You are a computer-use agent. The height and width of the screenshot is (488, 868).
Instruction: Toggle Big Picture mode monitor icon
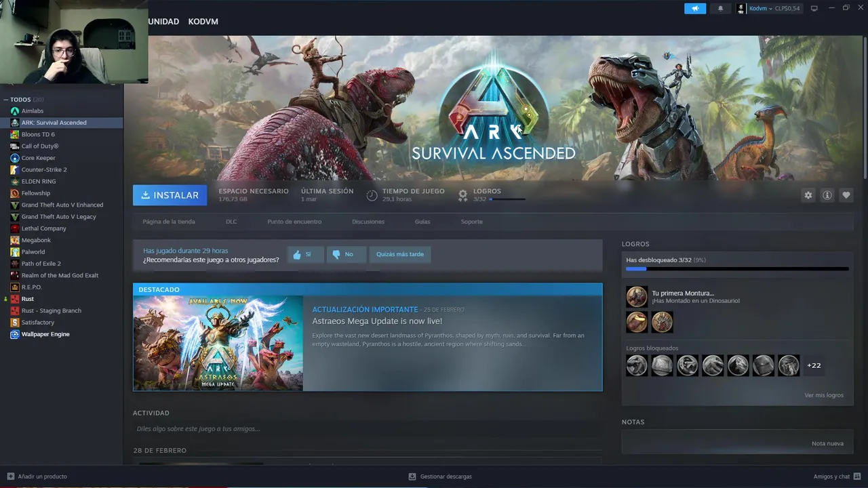[814, 8]
